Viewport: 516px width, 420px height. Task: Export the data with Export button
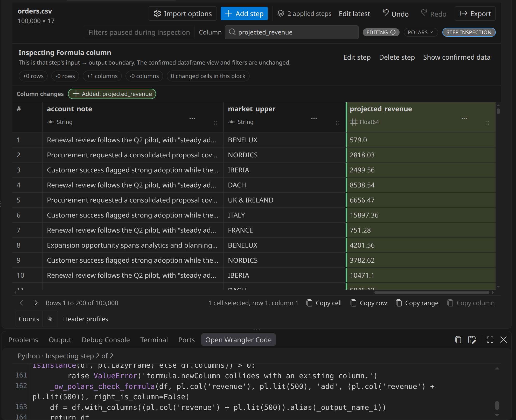(475, 13)
